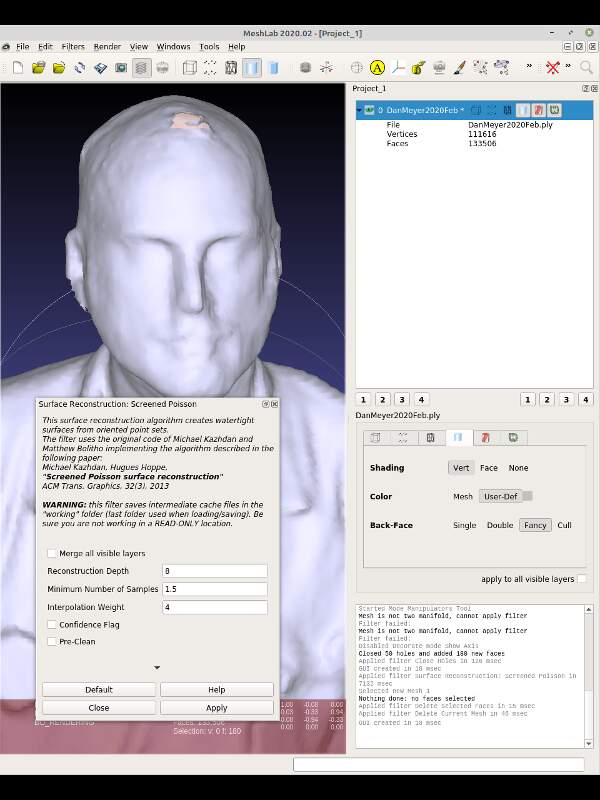Click the layer row's red selection icon
The width and height of the screenshot is (600, 800).
click(x=539, y=110)
